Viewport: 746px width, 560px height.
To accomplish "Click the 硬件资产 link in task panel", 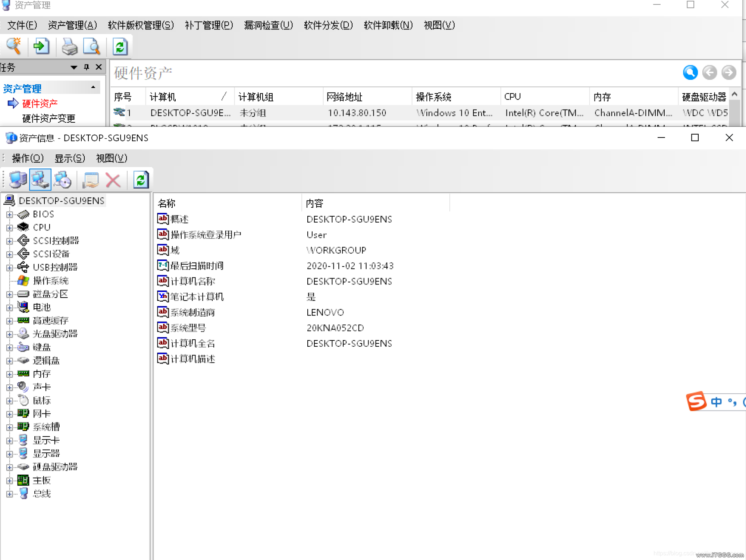I will [x=40, y=104].
